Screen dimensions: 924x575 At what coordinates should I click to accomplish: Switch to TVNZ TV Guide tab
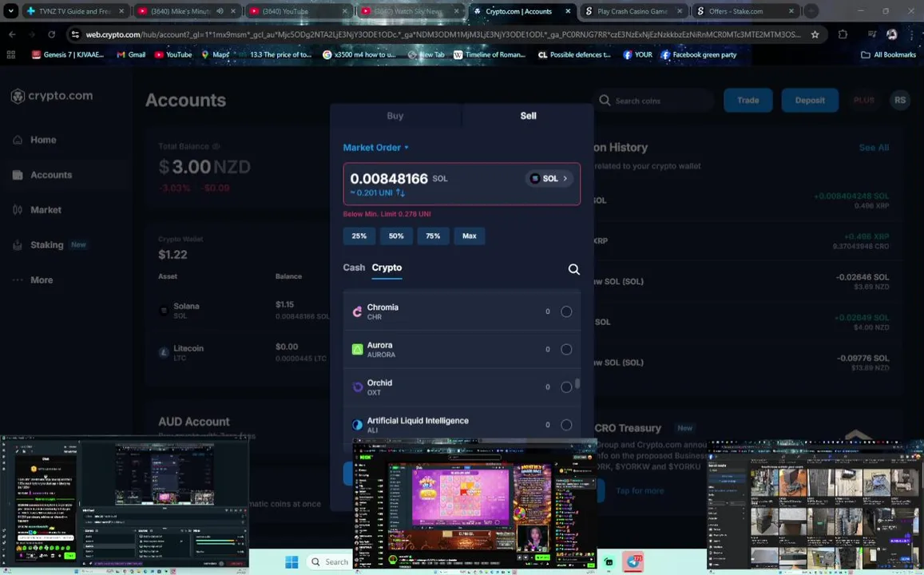coord(75,11)
